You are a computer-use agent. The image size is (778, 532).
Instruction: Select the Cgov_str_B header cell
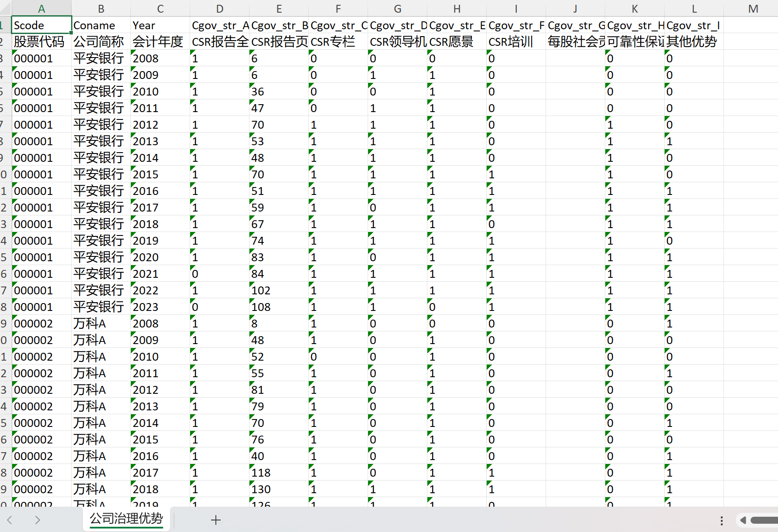[279, 25]
